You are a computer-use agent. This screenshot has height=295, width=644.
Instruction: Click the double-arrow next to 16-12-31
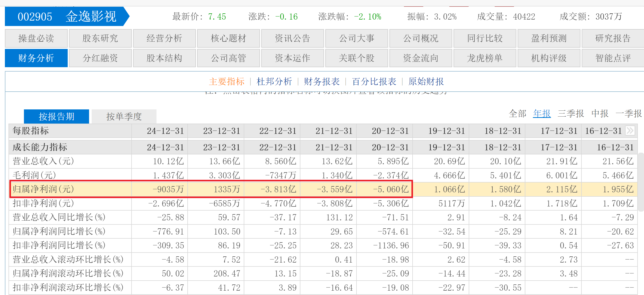(630, 131)
